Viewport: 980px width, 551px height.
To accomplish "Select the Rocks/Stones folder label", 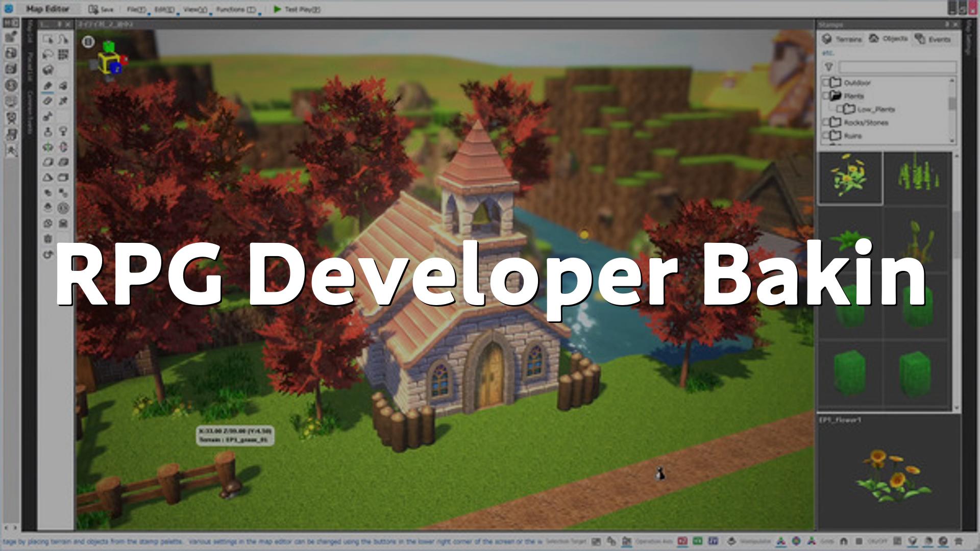I will pos(866,122).
